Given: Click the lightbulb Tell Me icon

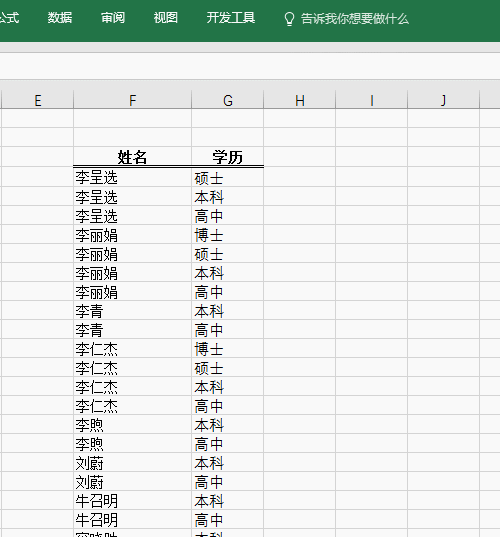Looking at the screenshot, I should [289, 19].
